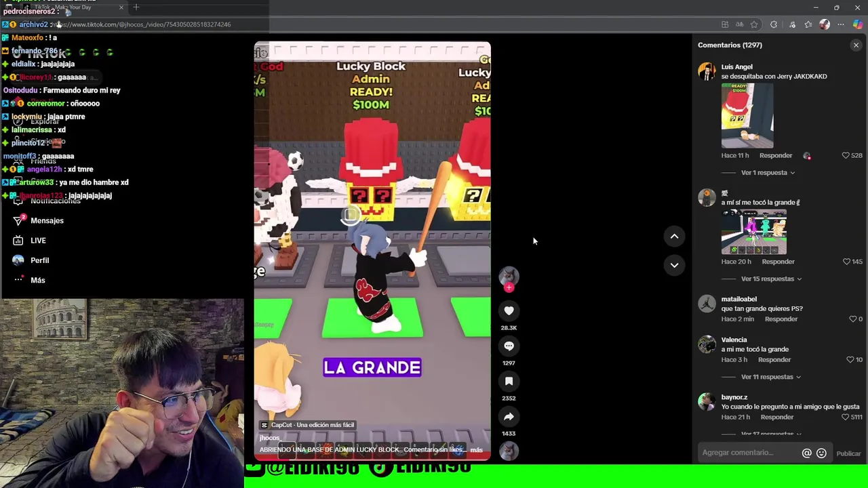Screen dimensions: 868x488
Task: Open the emoji picker in comment box
Action: [x=821, y=453]
